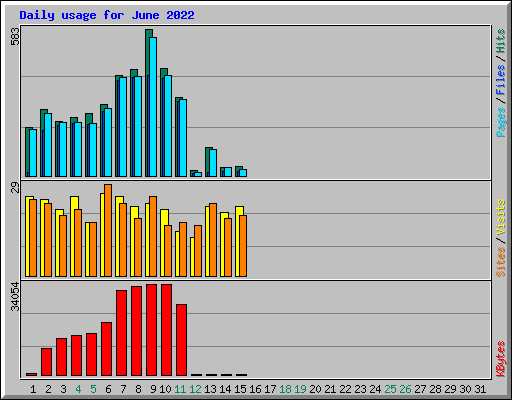Click the orange visits bar for day 12
This screenshot has height=400, width=512.
point(198,251)
